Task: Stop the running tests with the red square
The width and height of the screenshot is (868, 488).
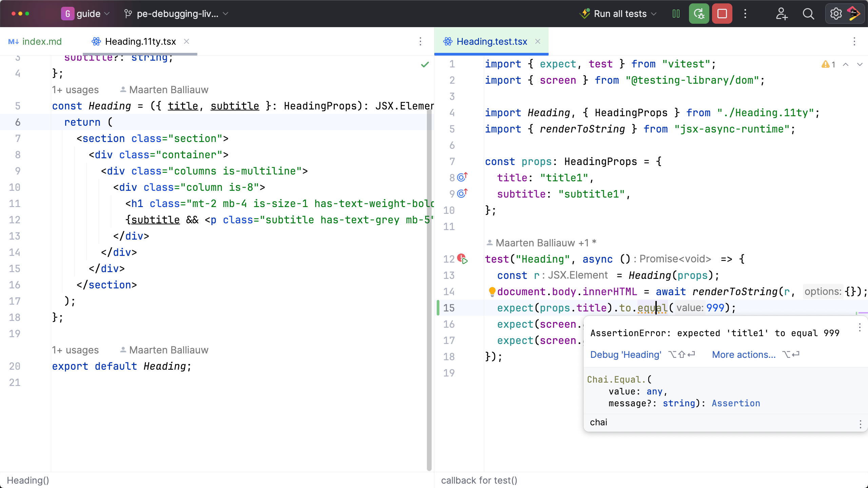Action: point(722,14)
